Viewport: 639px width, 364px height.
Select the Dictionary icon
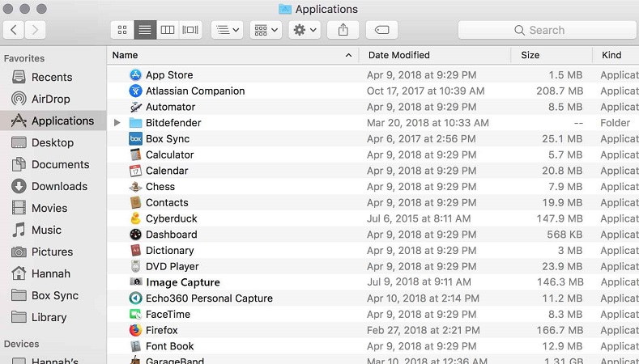tap(135, 251)
